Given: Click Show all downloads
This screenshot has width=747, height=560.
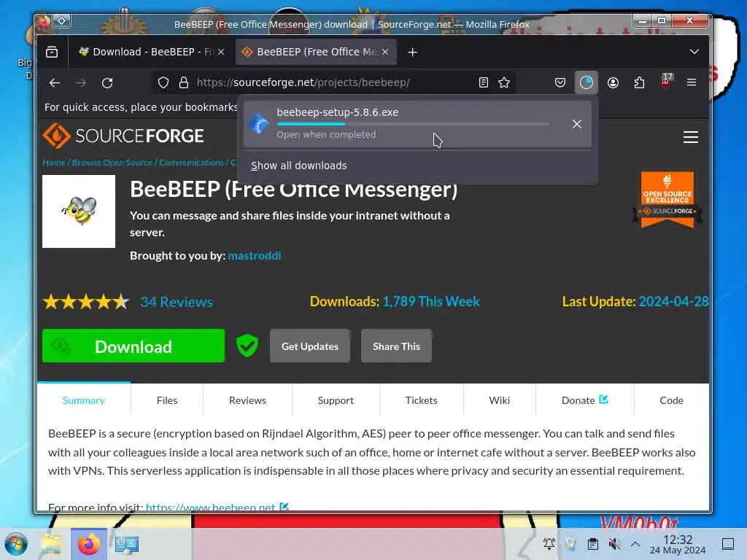Looking at the screenshot, I should pos(298,166).
